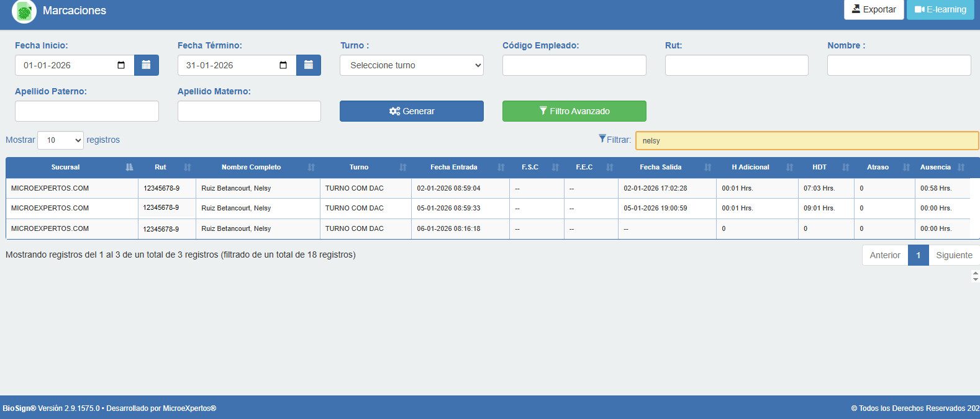Click sort icon on HDT column

[845, 167]
